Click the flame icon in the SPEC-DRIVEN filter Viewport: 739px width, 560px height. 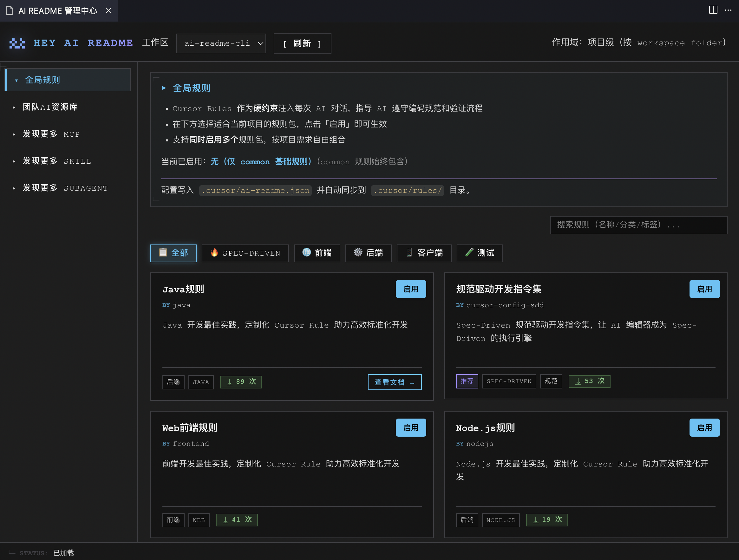click(214, 252)
